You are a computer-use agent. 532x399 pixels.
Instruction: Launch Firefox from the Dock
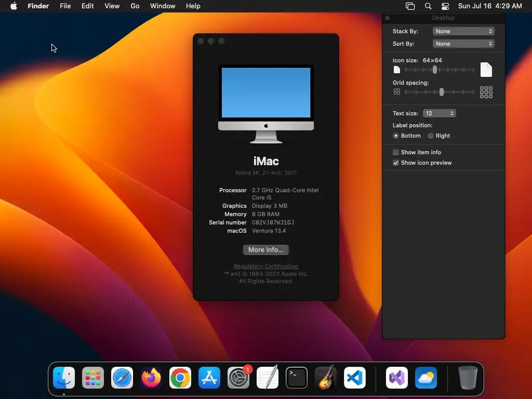pos(151,378)
